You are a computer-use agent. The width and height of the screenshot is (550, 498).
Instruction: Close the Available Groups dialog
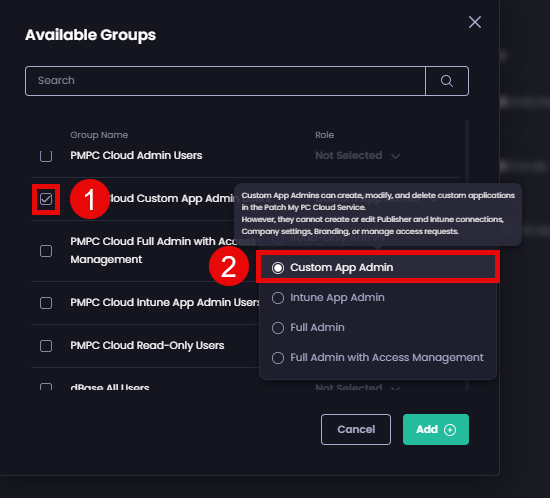click(x=475, y=22)
